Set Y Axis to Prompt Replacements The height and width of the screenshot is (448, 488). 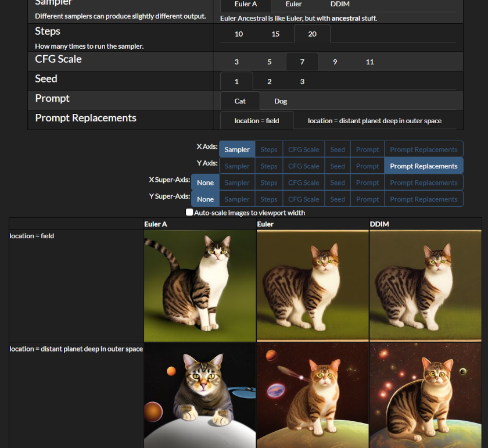[424, 166]
